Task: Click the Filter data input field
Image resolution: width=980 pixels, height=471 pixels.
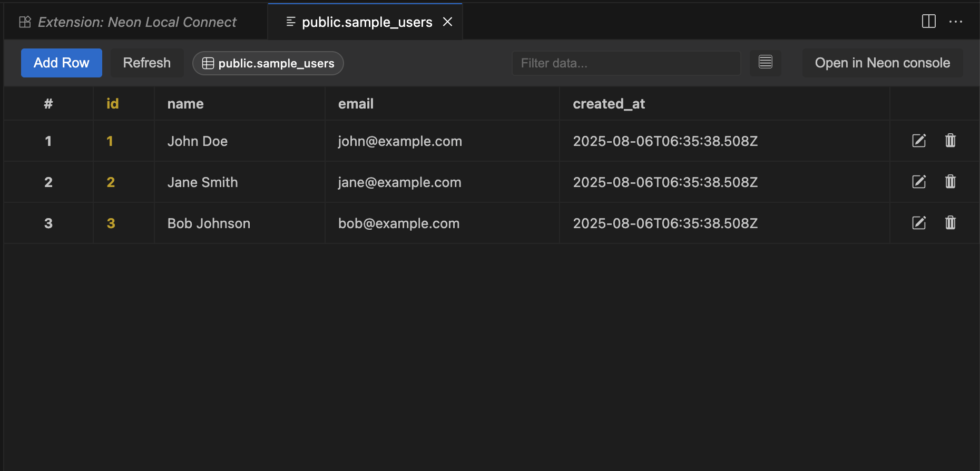Action: tap(626, 63)
